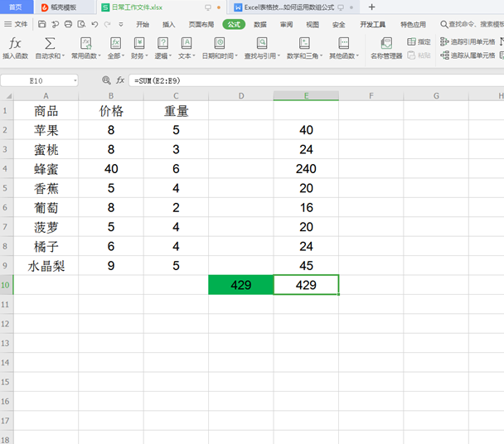Click Trace Dependents (追踪从属单元格)

pyautogui.click(x=468, y=55)
